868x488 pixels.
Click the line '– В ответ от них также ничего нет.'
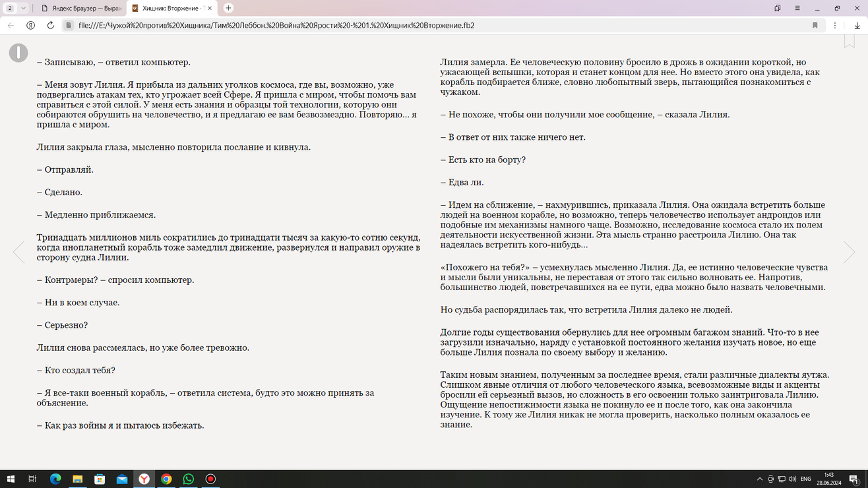513,137
